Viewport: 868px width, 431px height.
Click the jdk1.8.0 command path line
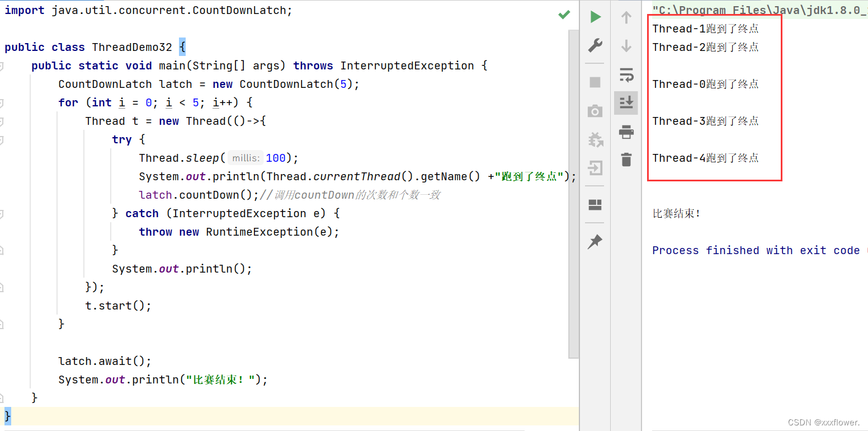pyautogui.click(x=760, y=10)
